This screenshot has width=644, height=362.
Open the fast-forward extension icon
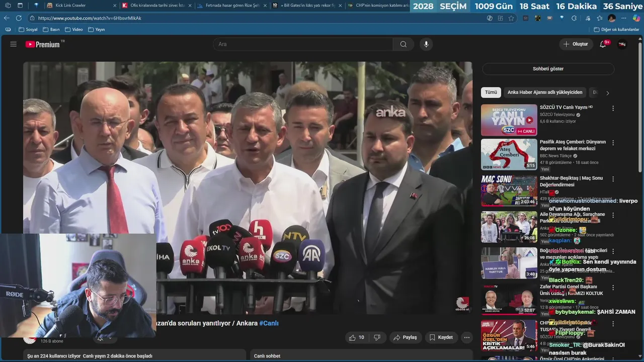point(549,18)
